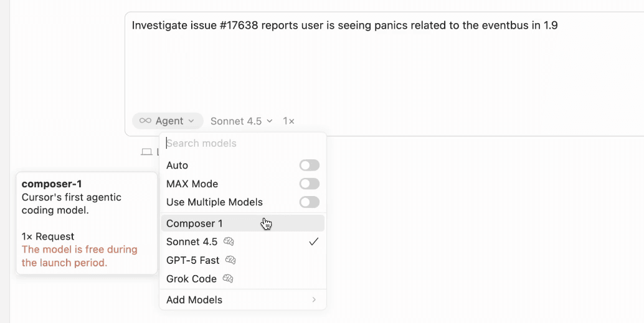Pick the Grok Code model label
This screenshot has width=644, height=323.
tap(191, 279)
